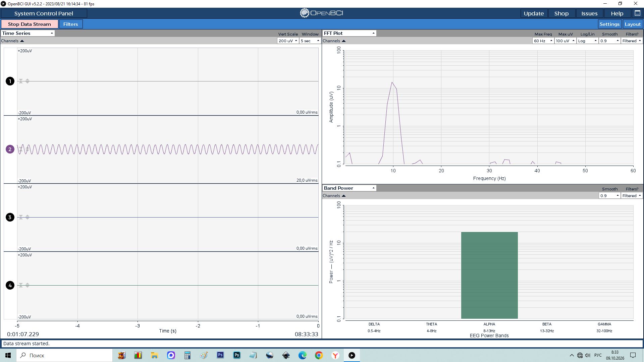Click the OpenBCI logo
This screenshot has width=644, height=362.
click(x=321, y=13)
